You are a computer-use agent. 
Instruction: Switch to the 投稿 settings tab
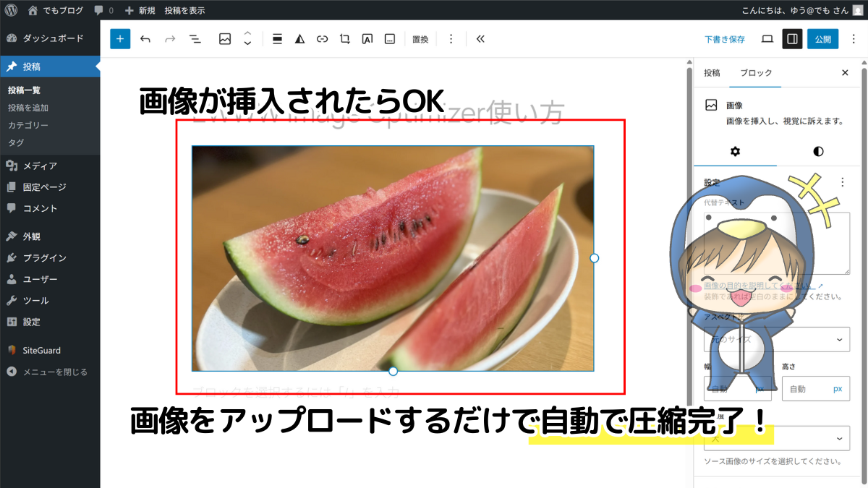712,73
